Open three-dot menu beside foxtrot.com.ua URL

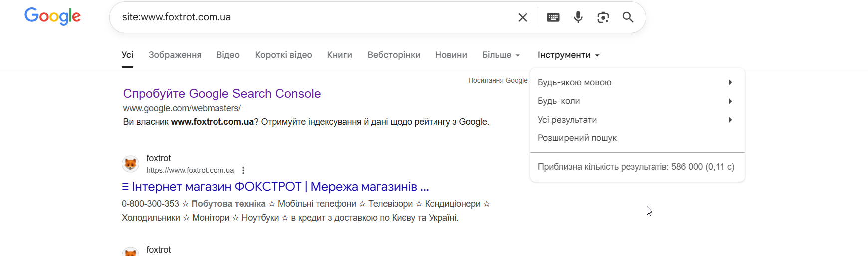(x=243, y=170)
